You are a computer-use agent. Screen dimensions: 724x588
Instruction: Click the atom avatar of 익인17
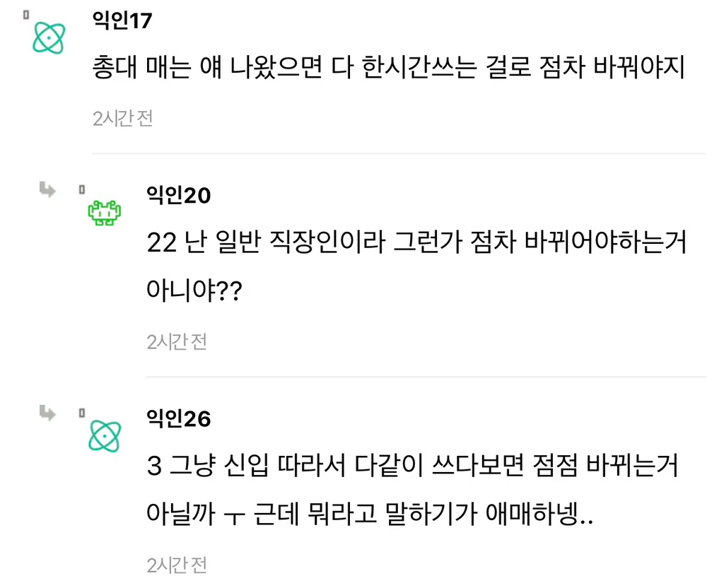(x=49, y=38)
